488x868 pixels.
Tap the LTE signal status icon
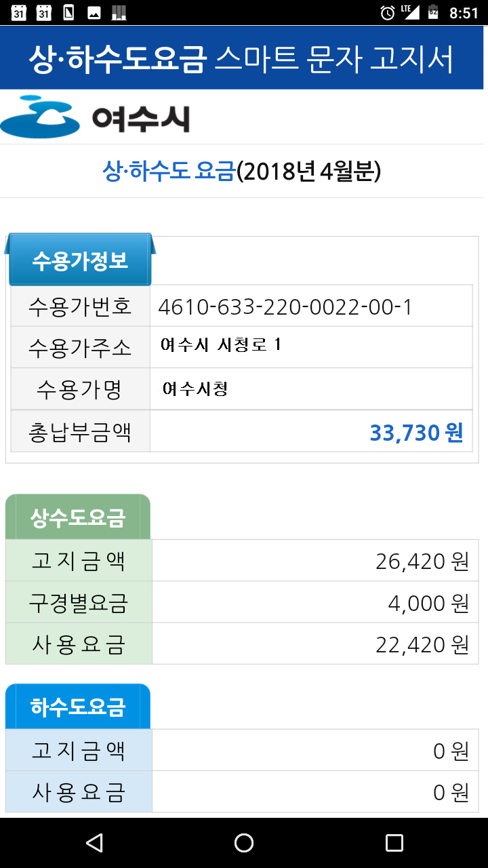(x=410, y=12)
